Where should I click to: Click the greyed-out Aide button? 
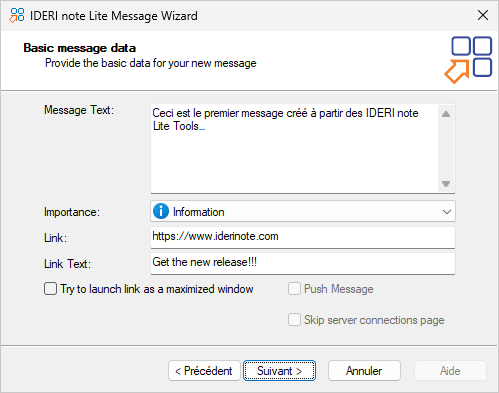[450, 371]
